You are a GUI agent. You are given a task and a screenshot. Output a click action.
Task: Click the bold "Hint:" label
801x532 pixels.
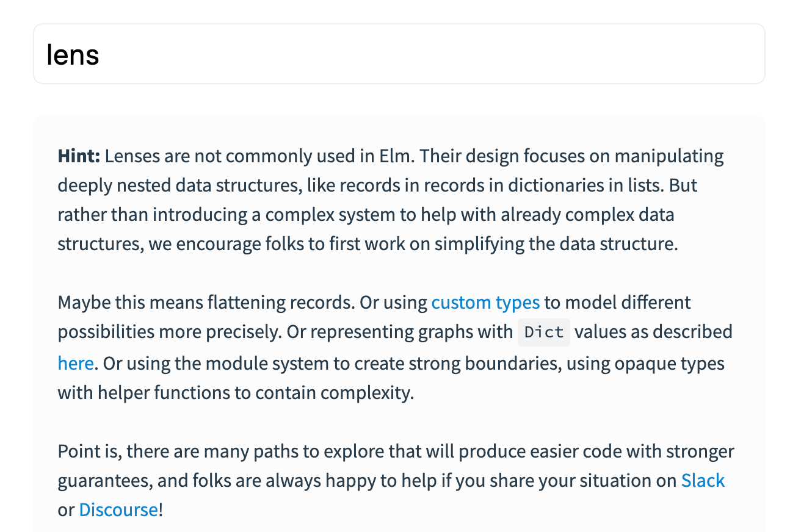pos(79,156)
